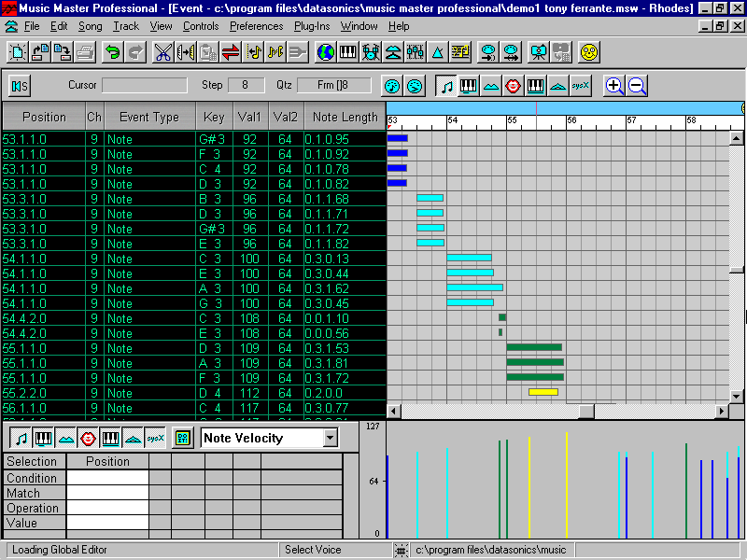The width and height of the screenshot is (747, 560).
Task: Open the Preferences menu
Action: (x=256, y=26)
